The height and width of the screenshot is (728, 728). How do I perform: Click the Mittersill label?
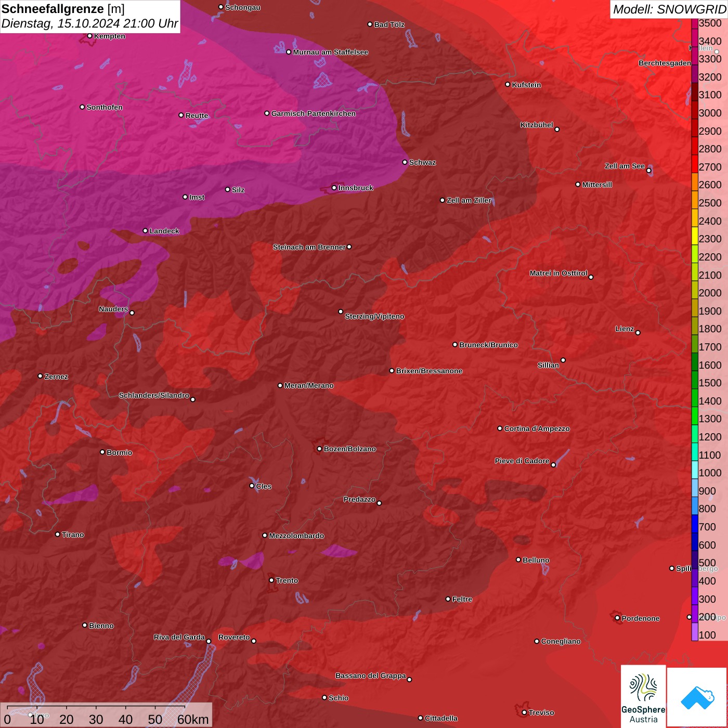point(597,185)
